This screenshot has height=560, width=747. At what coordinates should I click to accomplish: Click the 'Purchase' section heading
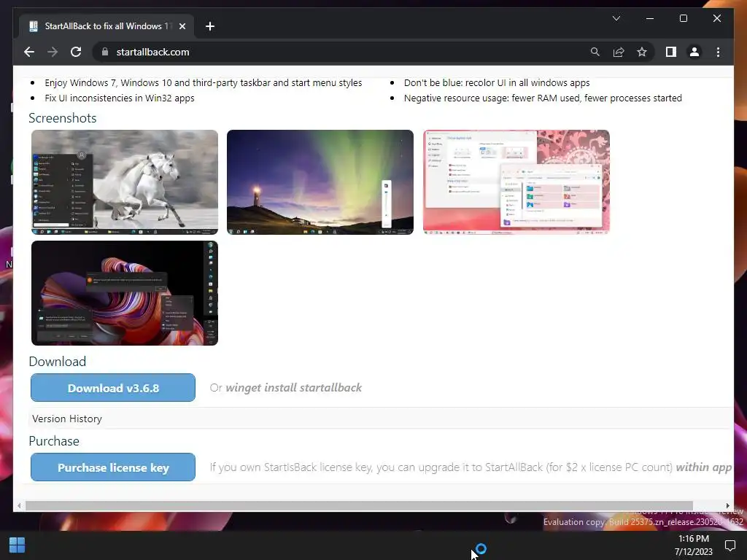pyautogui.click(x=54, y=441)
